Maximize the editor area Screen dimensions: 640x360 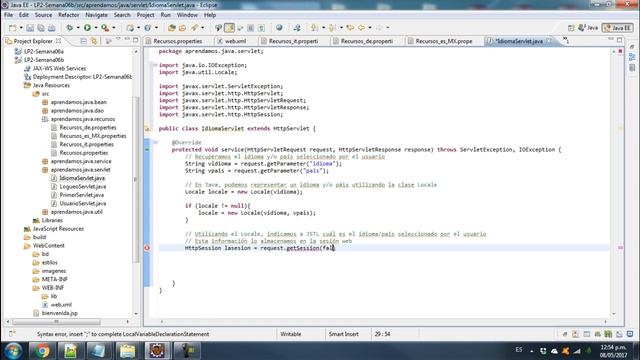(620, 40)
